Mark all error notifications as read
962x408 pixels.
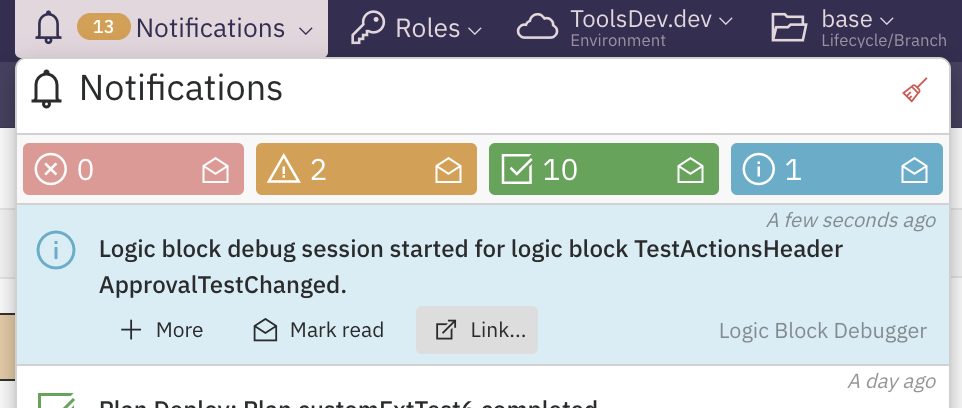(x=215, y=171)
